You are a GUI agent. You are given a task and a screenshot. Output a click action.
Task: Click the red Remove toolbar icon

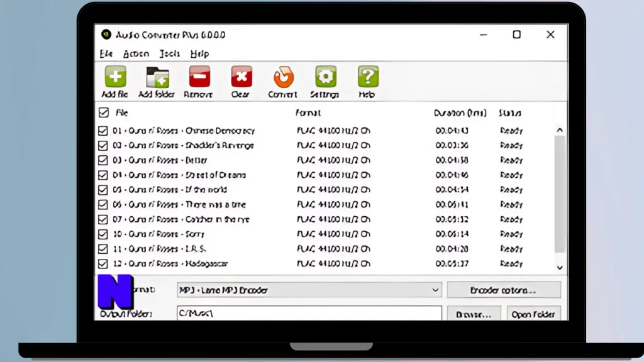click(x=199, y=77)
